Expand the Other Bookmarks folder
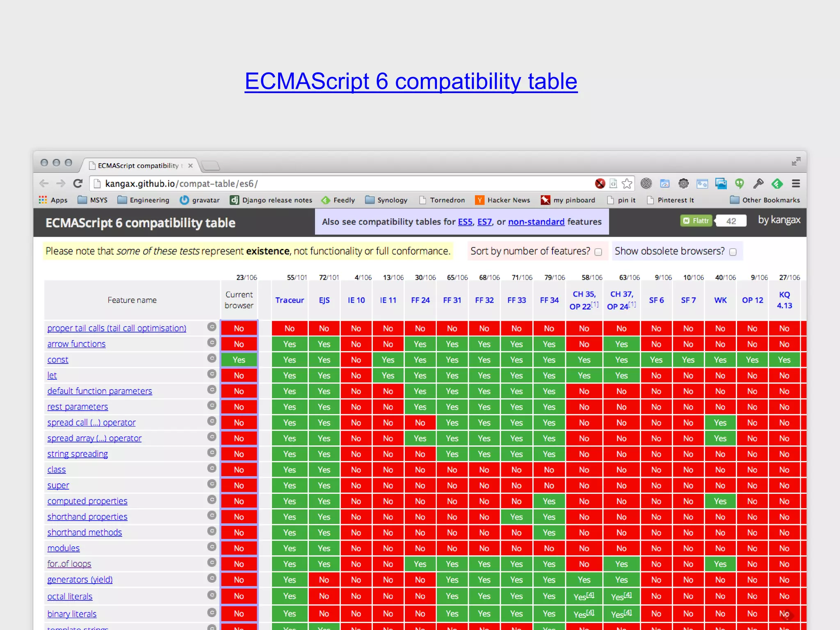840x630 pixels. tap(765, 200)
